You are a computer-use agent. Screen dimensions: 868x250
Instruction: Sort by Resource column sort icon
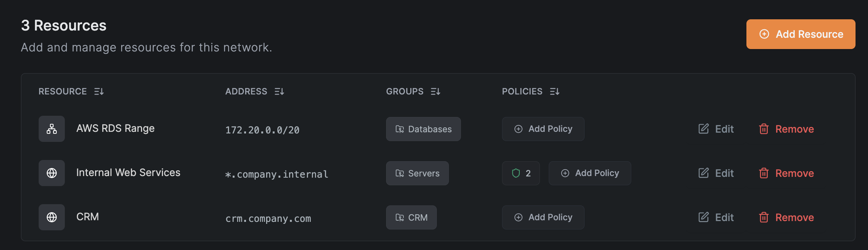coord(99,92)
